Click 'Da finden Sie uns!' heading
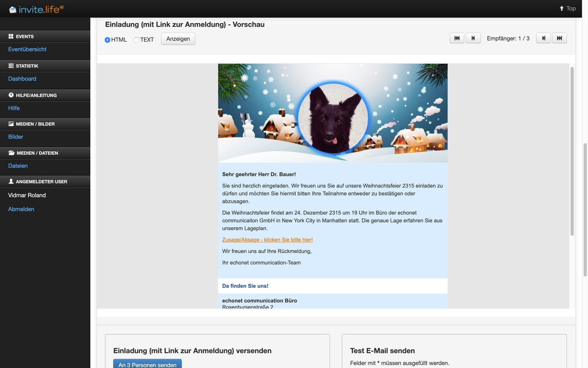The width and height of the screenshot is (588, 368). 245,286
